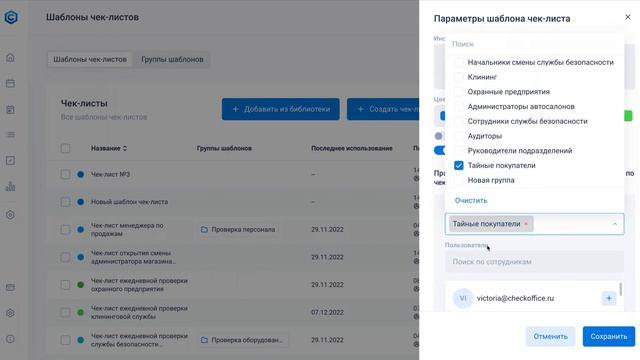Switch to Шаблоны чек-листов tab
Image resolution: width=640 pixels, height=360 pixels.
(90, 60)
